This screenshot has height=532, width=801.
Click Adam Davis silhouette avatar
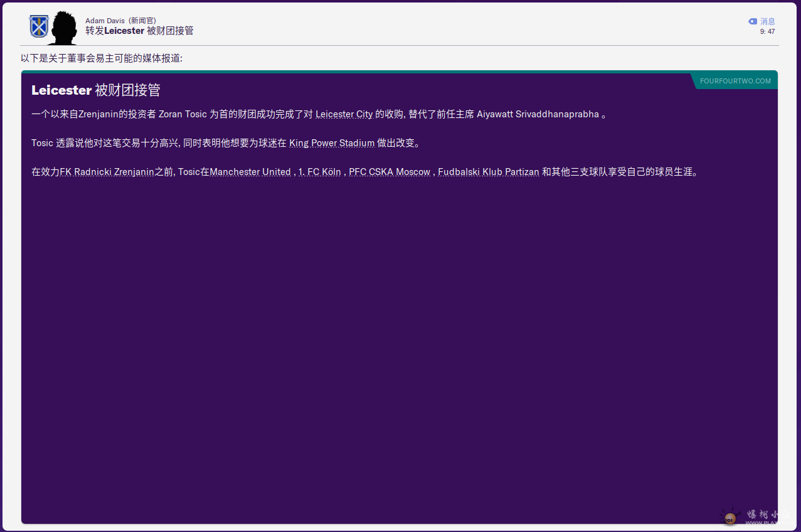click(x=63, y=28)
